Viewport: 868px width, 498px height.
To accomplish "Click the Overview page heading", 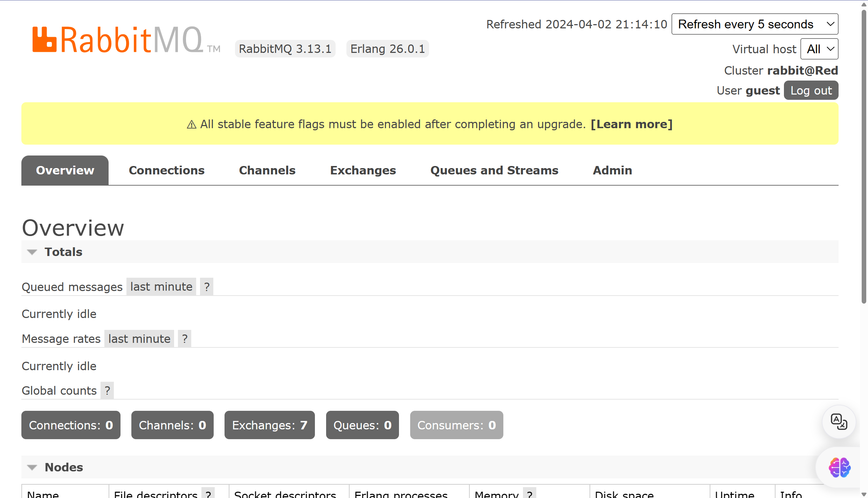I will click(x=73, y=228).
